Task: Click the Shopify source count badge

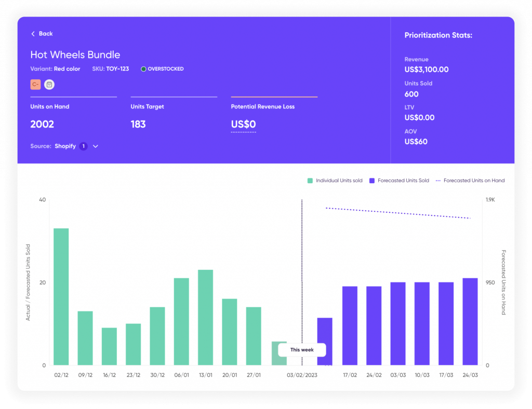Action: tap(84, 146)
